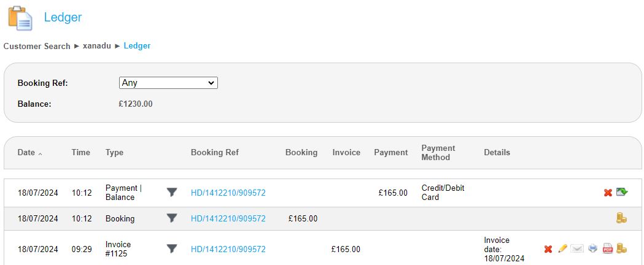Open booking ref link on Booking row
644x265 pixels.
228,218
